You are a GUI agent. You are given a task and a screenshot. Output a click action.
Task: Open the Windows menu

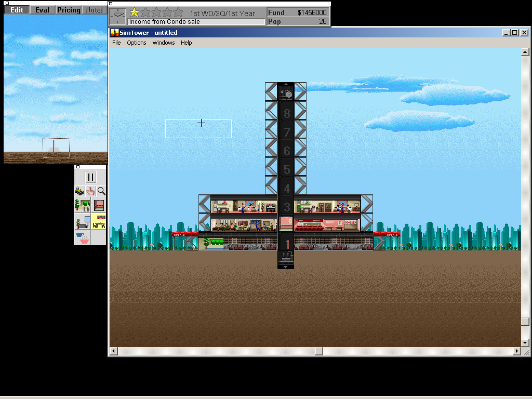coord(164,43)
